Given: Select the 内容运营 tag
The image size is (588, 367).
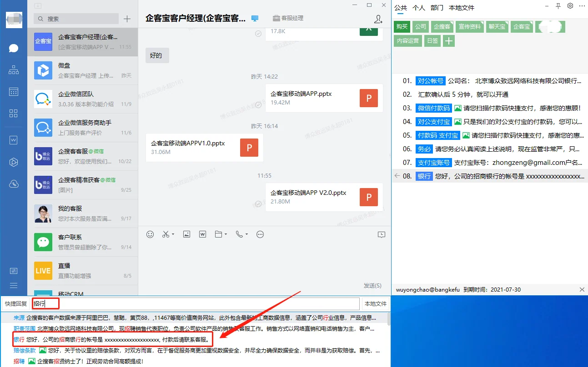Looking at the screenshot, I should (408, 41).
